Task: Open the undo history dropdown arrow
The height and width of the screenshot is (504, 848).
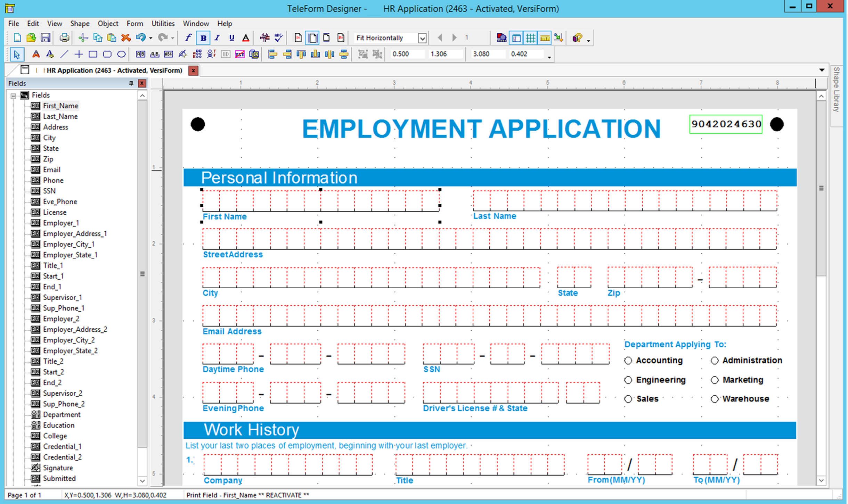Action: coord(150,38)
